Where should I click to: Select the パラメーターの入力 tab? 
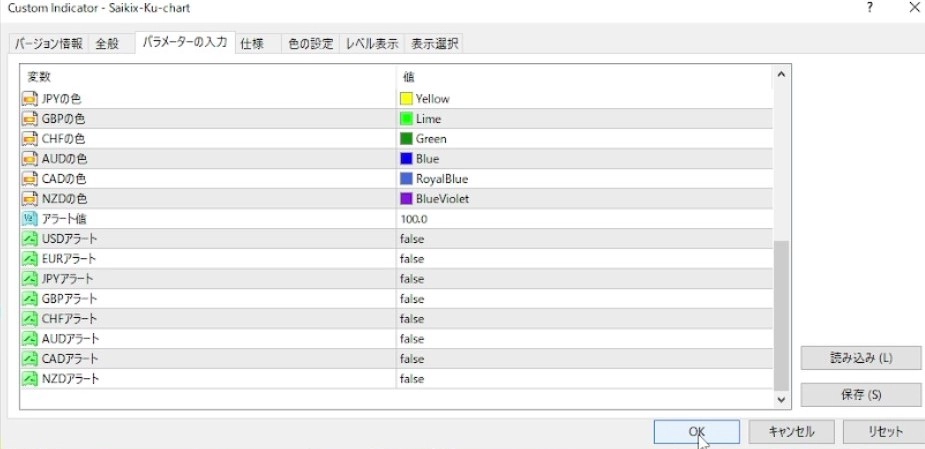tap(185, 42)
